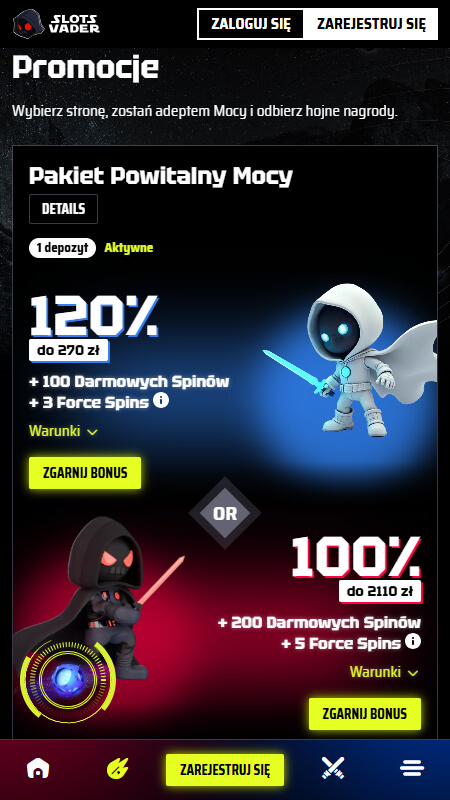Open the Slots Vader logo homepage
450x800 pixels.
56,23
